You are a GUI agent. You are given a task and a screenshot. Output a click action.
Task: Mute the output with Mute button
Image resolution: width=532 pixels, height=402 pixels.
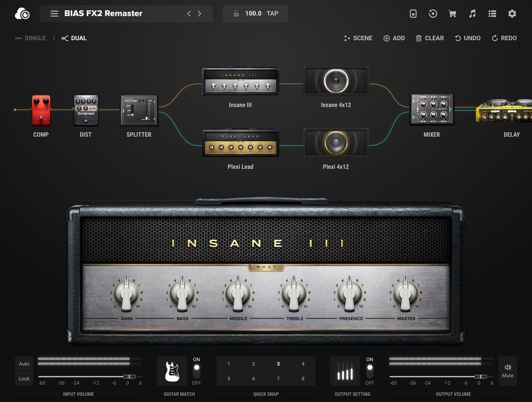click(x=508, y=371)
